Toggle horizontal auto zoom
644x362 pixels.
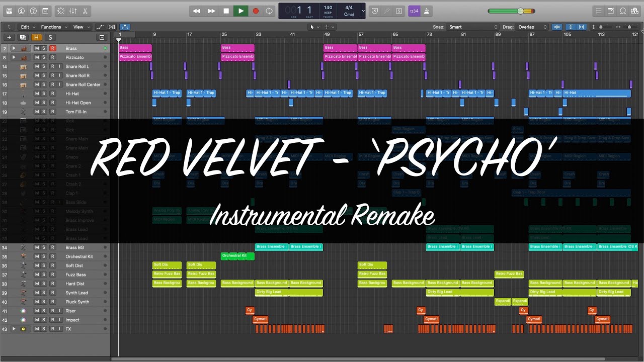(582, 27)
